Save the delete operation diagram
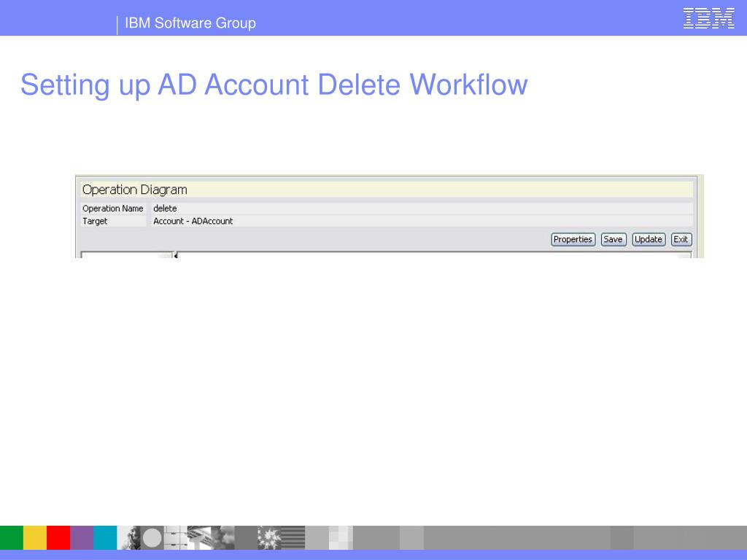Viewport: 747px width, 560px height. (x=613, y=239)
